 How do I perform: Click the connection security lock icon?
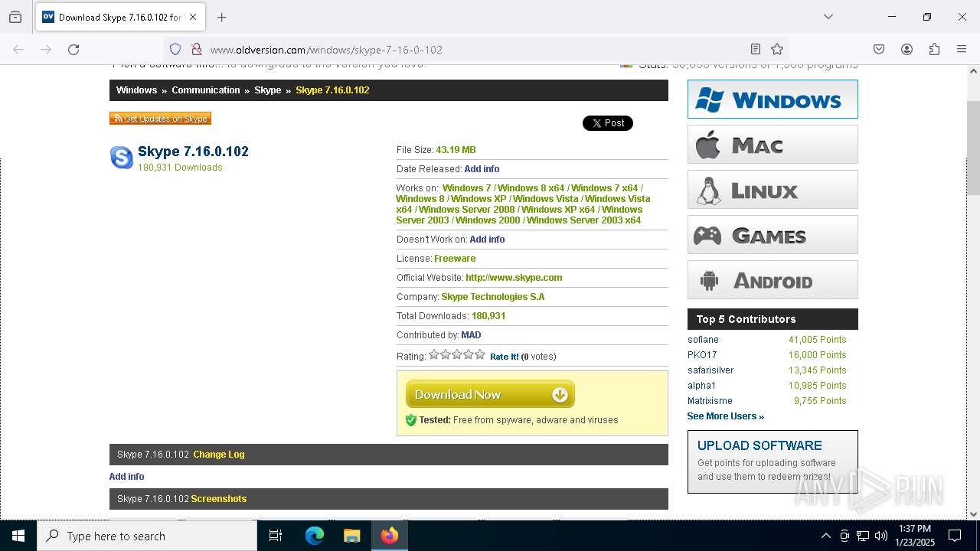[196, 50]
